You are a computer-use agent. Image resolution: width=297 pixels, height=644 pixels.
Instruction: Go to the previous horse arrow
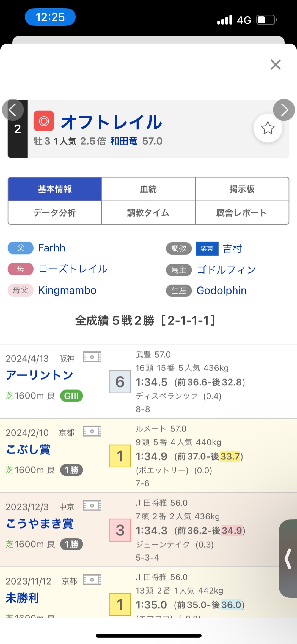pos(13,110)
